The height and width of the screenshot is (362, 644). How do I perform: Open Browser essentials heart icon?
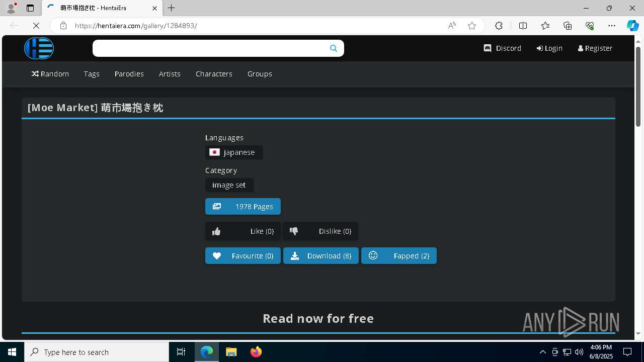(590, 26)
